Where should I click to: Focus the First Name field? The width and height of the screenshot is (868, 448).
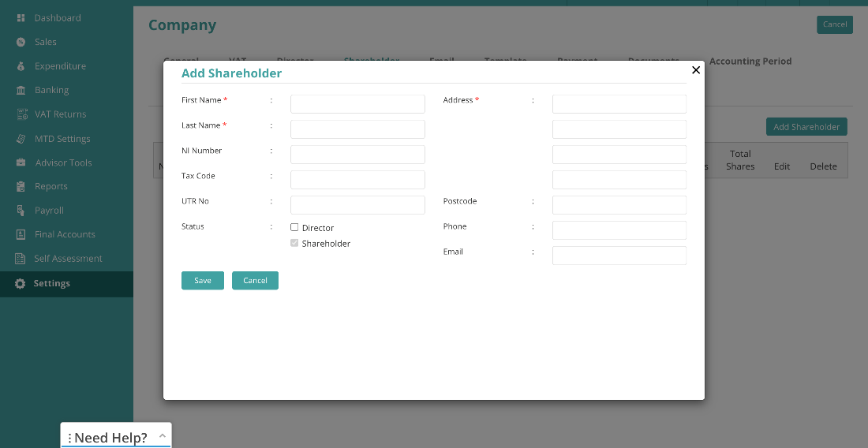click(357, 104)
